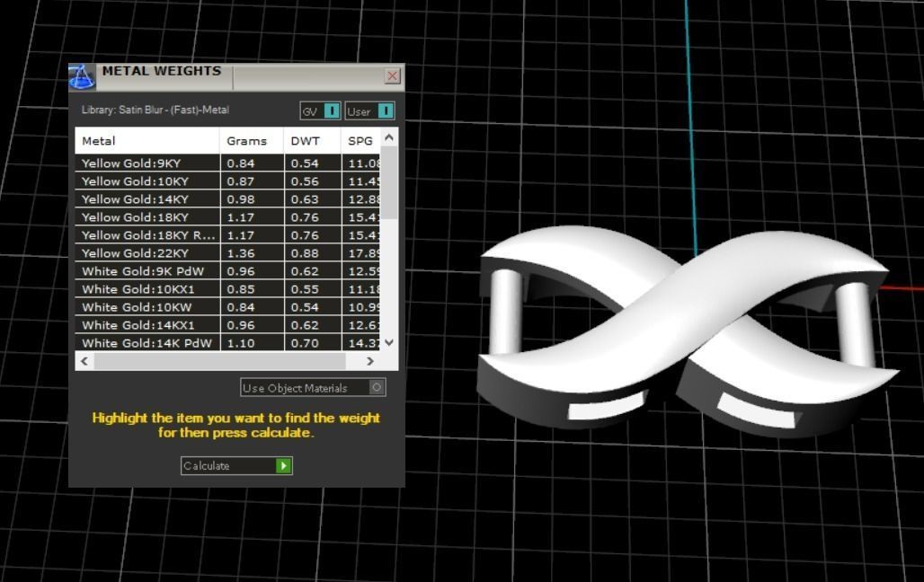Click the cyan vertical axis line
924x582 pixels.
coord(690,127)
